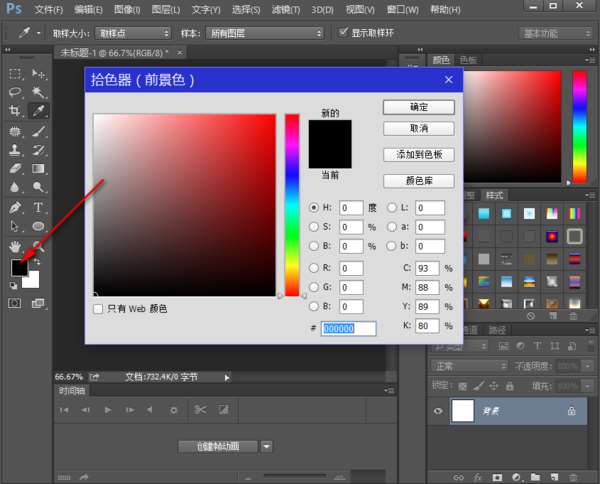Add a layer mask

pos(497,477)
